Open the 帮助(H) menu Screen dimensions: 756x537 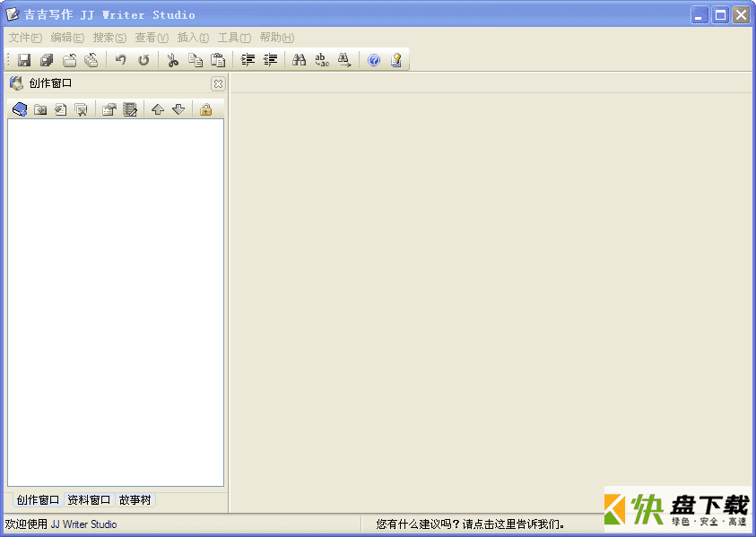[277, 38]
